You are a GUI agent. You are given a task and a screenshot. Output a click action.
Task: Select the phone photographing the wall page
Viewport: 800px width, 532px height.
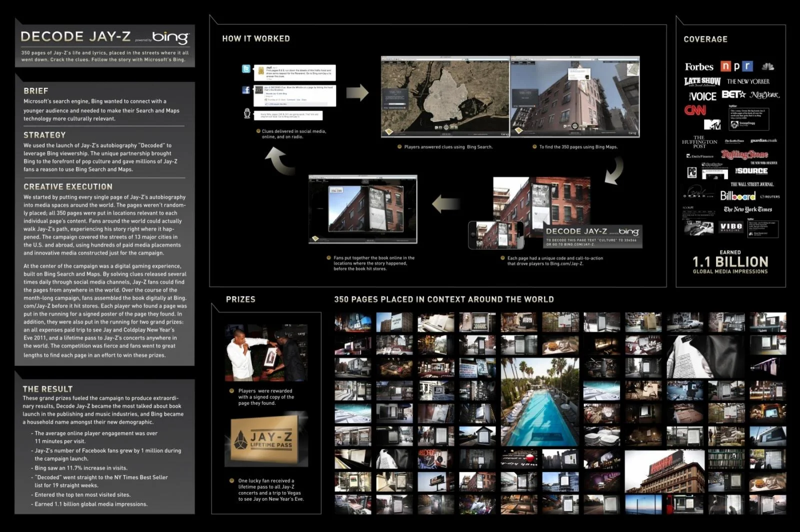(x=496, y=235)
